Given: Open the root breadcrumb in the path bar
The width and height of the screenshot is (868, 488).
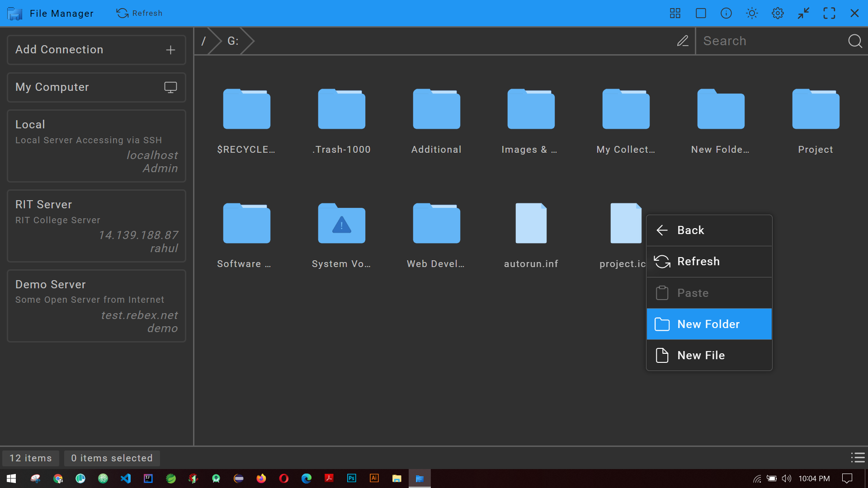Looking at the screenshot, I should pos(205,41).
